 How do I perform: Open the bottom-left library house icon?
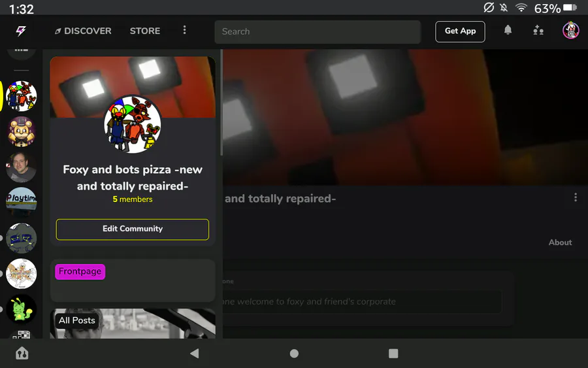point(22,353)
